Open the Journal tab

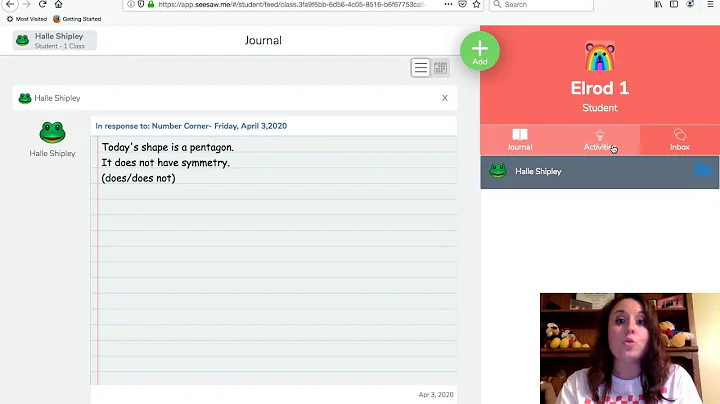519,140
